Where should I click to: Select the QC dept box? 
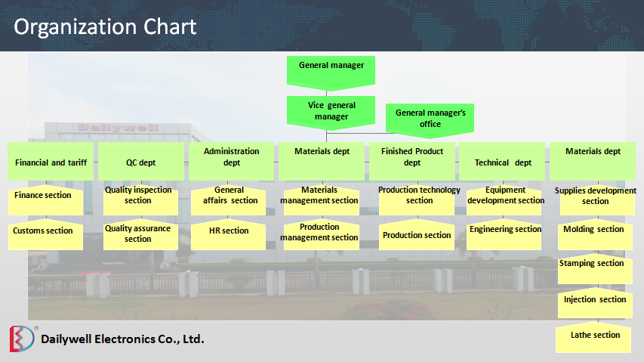pos(140,161)
